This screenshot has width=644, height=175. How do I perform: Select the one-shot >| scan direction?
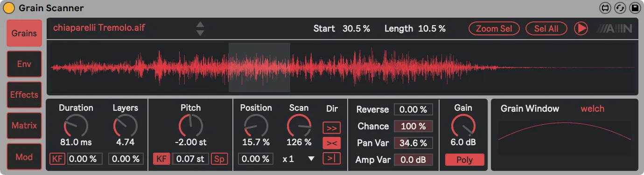tap(332, 158)
